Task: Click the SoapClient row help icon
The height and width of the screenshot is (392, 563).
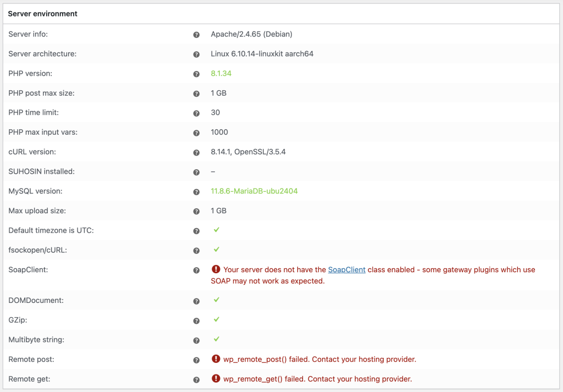Action: 196,270
